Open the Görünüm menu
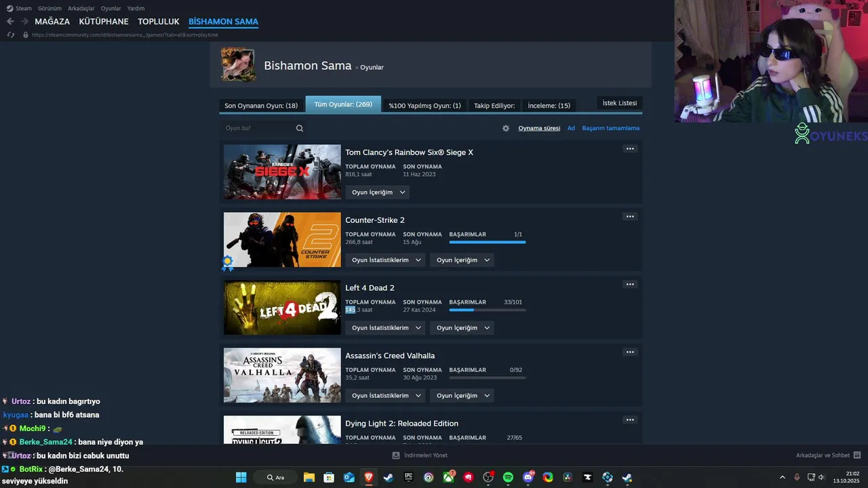Screen dimensions: 868x488 coord(50,8)
